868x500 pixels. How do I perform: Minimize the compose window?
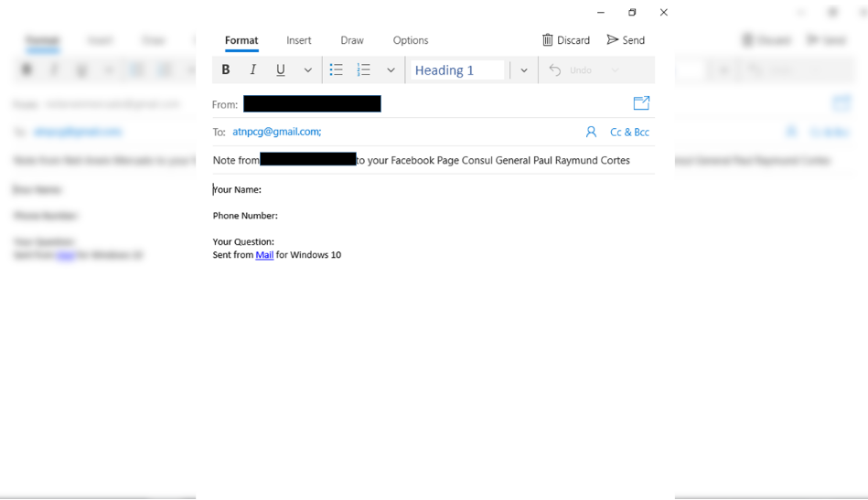pyautogui.click(x=601, y=12)
